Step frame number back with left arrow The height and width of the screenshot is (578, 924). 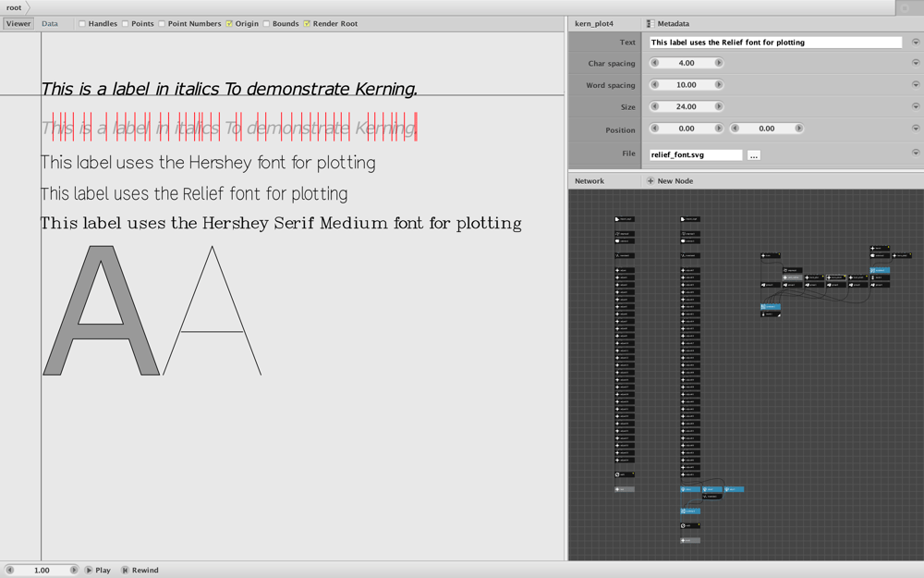[x=9, y=570]
